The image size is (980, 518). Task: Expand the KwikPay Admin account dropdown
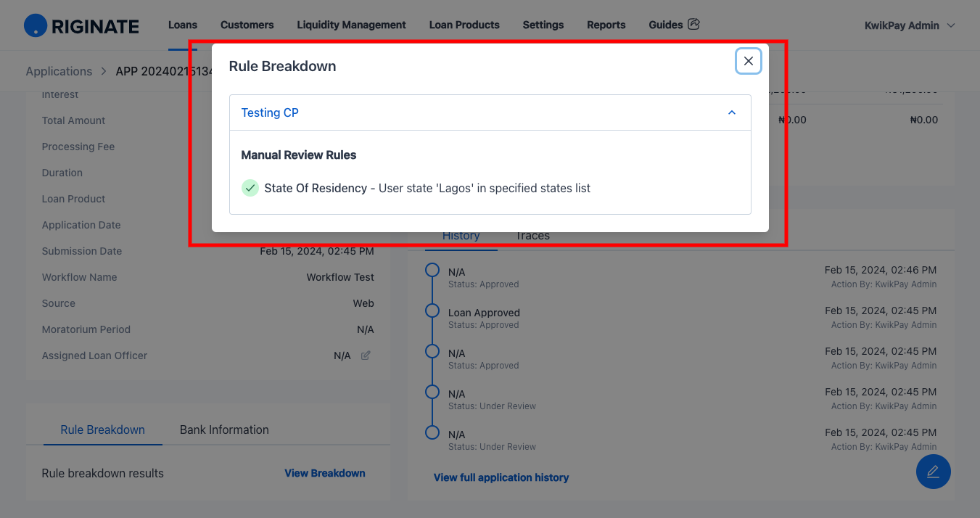point(910,25)
